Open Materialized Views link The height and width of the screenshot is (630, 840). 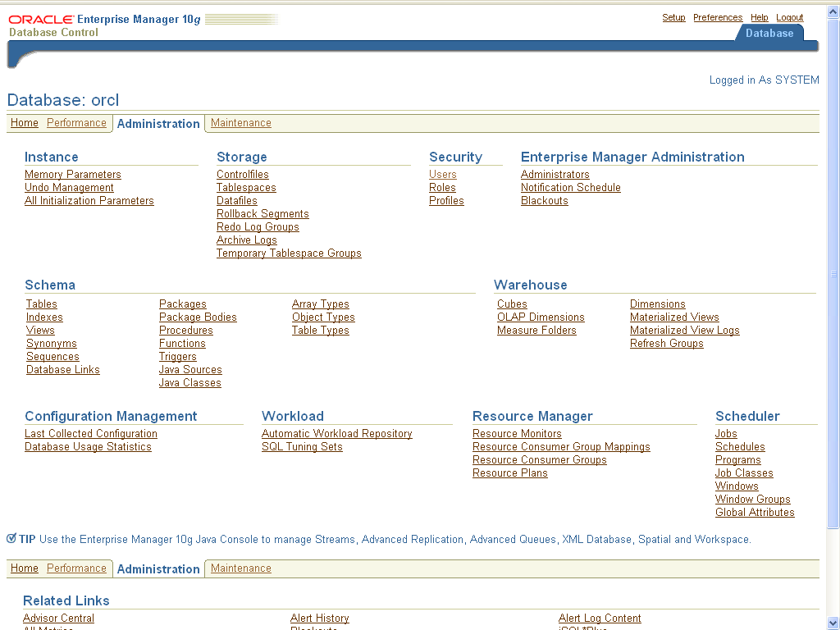pos(674,317)
